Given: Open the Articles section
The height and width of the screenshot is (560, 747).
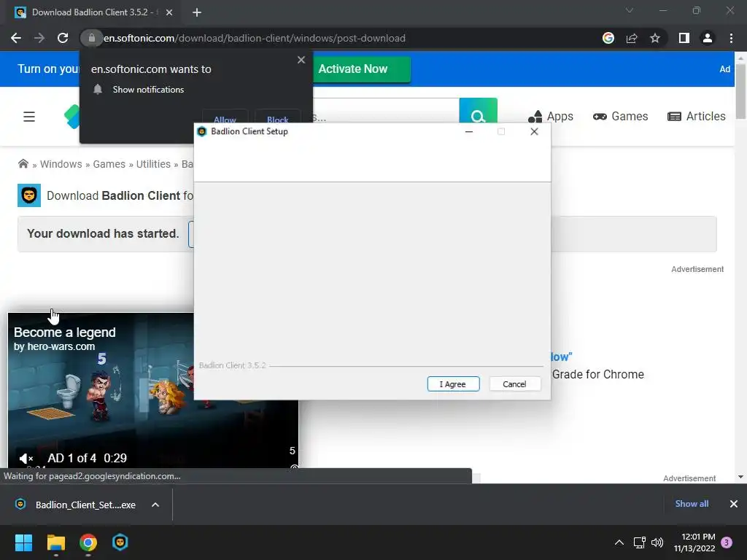Looking at the screenshot, I should pyautogui.click(x=697, y=117).
